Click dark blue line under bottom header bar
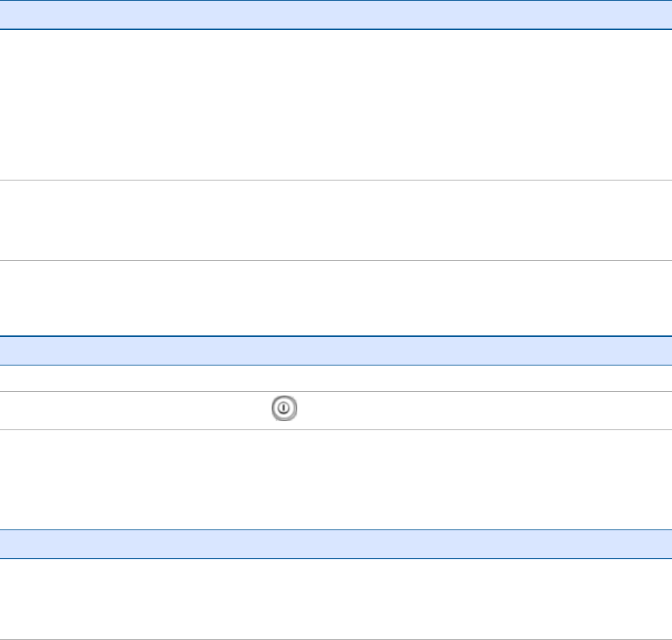 (x=336, y=558)
